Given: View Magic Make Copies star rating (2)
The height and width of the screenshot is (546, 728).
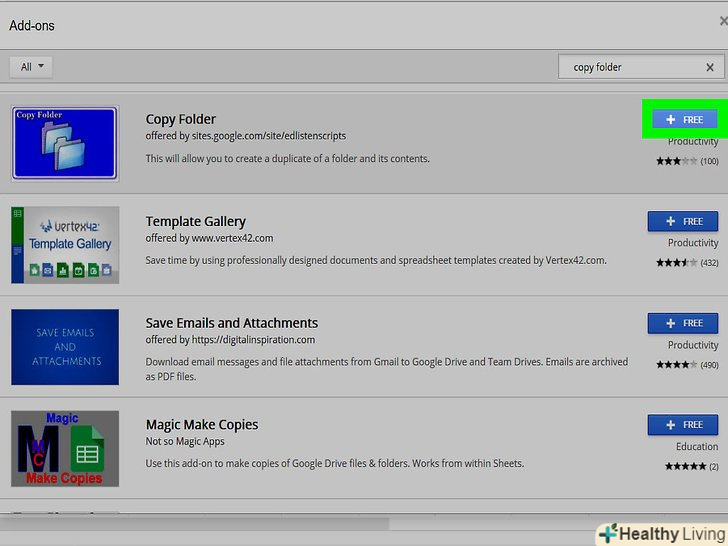Looking at the screenshot, I should pyautogui.click(x=691, y=466).
